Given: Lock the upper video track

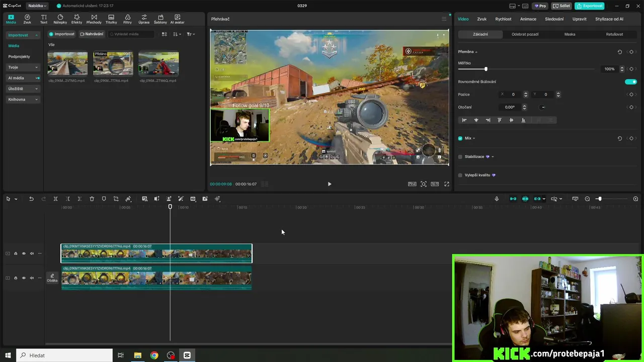Looking at the screenshot, I should (x=16, y=253).
